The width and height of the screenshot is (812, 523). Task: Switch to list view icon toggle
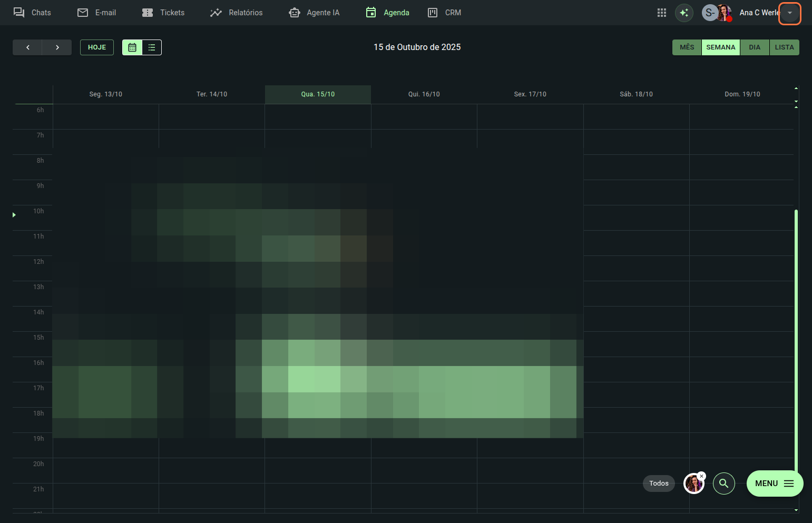tap(152, 47)
